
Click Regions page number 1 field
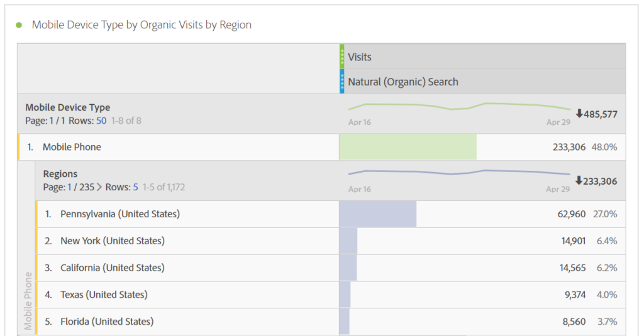coord(70,187)
